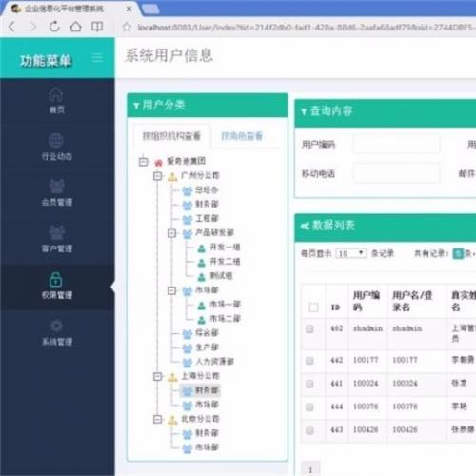Go to page 1 in pagination
This screenshot has width=476, height=476.
click(310, 469)
